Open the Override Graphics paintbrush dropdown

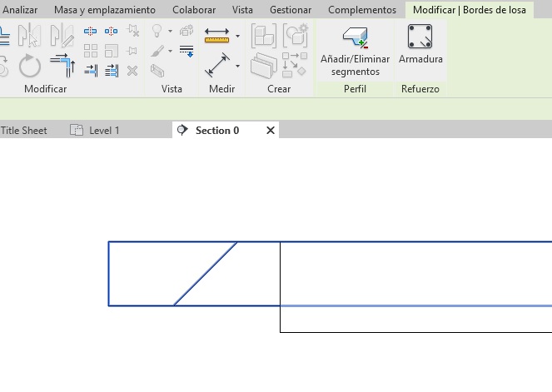pos(170,52)
